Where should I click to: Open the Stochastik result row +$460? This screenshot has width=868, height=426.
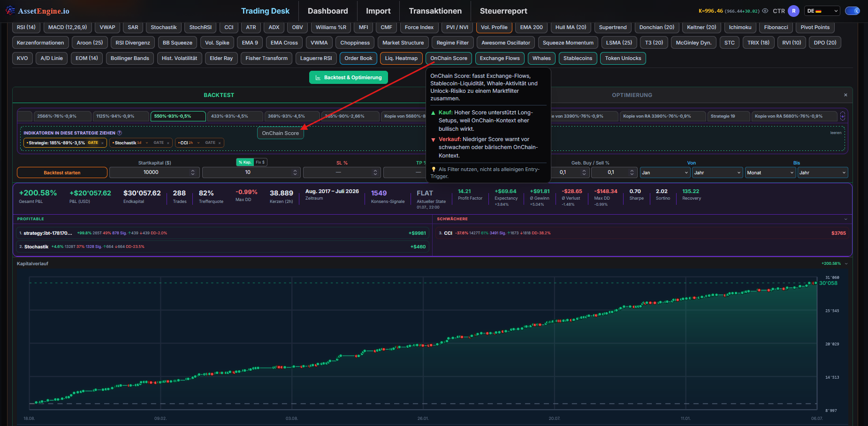(222, 247)
